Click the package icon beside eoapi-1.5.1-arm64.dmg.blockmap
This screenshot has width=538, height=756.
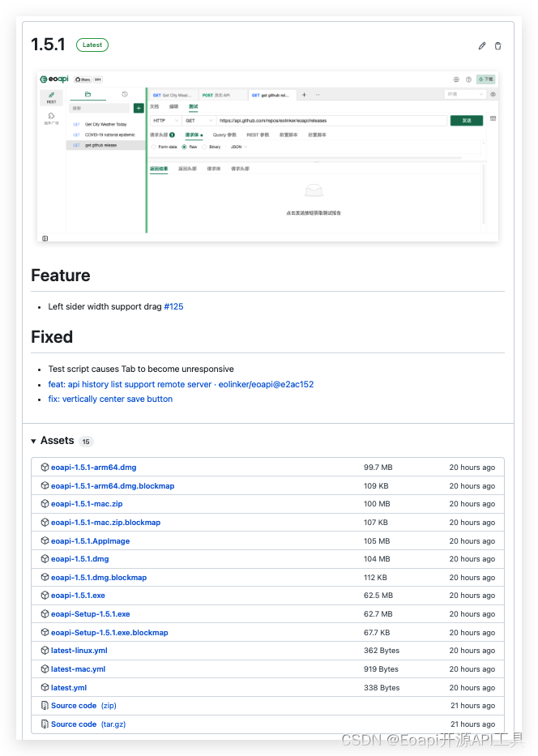[45, 485]
